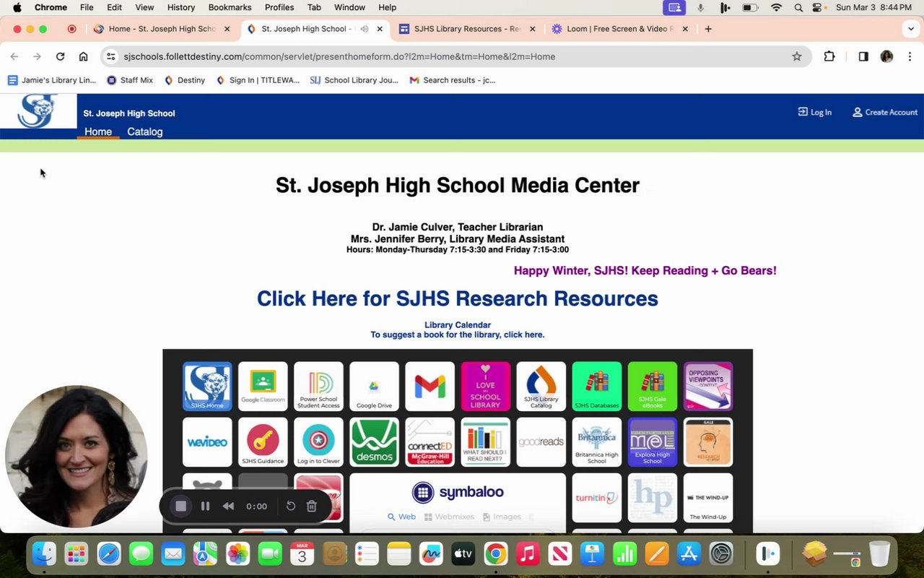The image size is (924, 578).
Task: Click the Symbaloo logo
Action: (458, 493)
